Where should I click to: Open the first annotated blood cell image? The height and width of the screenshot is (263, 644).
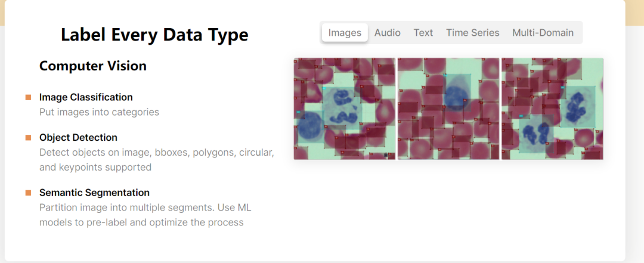(x=344, y=109)
